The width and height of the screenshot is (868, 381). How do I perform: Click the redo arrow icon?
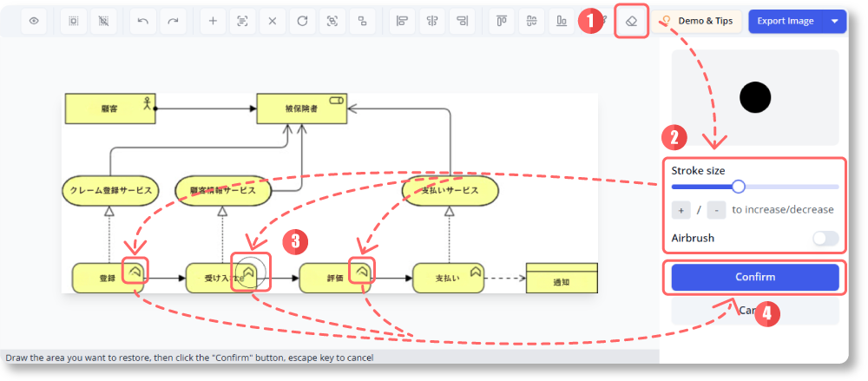pos(173,21)
